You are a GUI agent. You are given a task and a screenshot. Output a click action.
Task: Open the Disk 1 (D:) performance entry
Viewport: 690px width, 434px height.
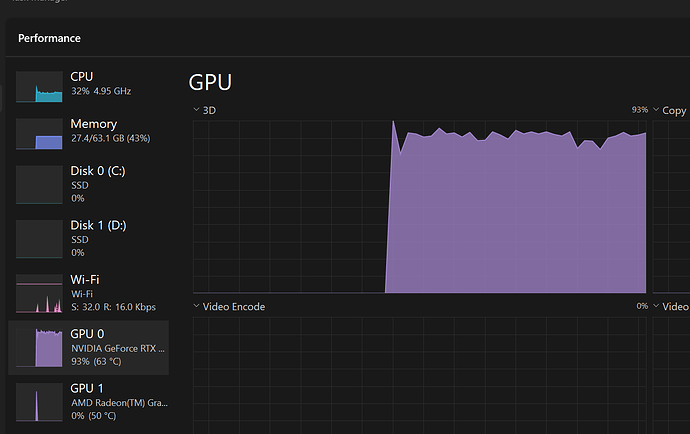[88, 239]
